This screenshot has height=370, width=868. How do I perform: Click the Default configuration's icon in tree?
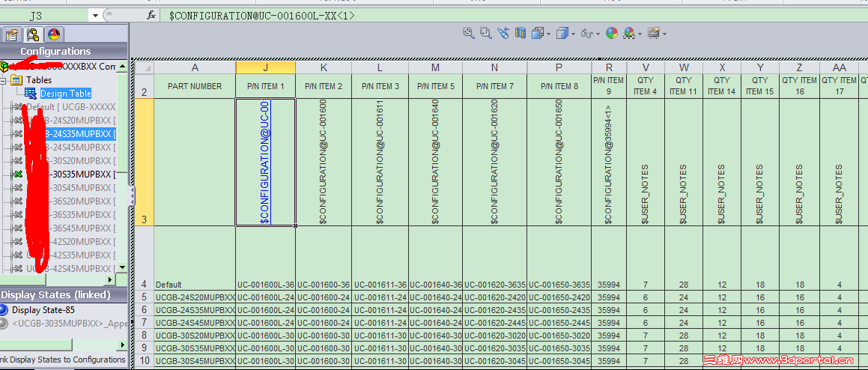(x=18, y=107)
